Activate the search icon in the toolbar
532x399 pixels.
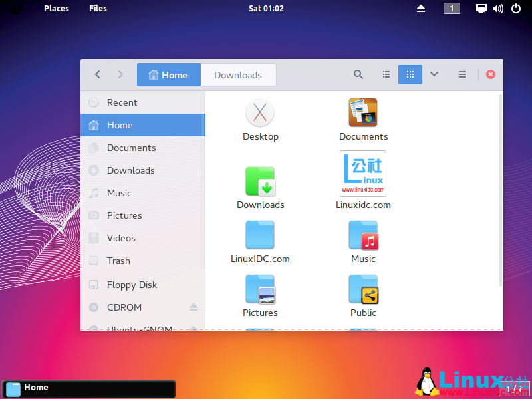point(358,74)
